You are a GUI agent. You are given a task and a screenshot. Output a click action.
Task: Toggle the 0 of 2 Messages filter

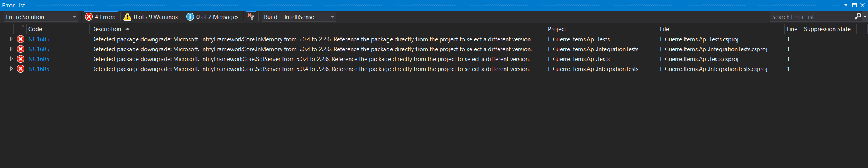tap(213, 17)
